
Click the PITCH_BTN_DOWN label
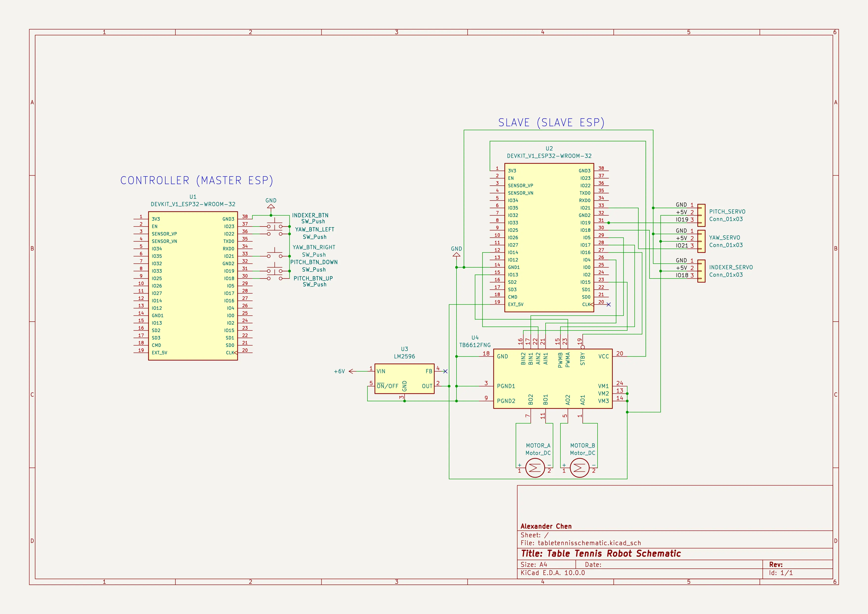click(x=314, y=262)
